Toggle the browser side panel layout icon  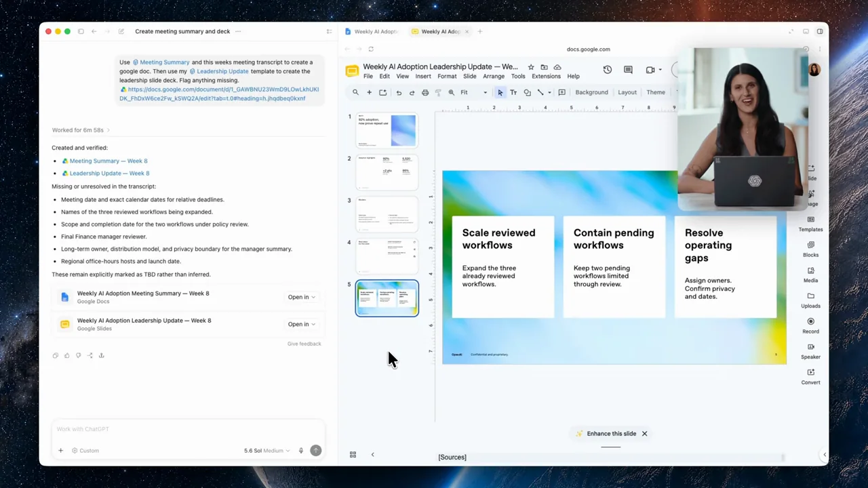pyautogui.click(x=820, y=31)
